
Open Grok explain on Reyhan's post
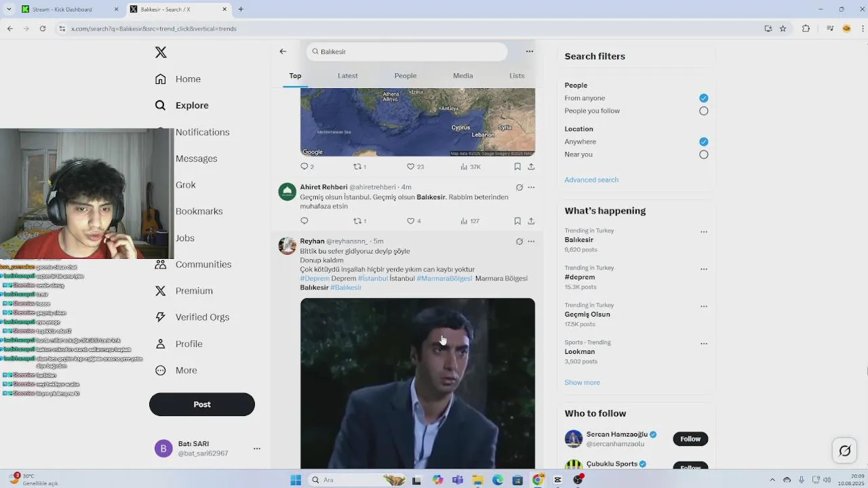[x=519, y=241]
